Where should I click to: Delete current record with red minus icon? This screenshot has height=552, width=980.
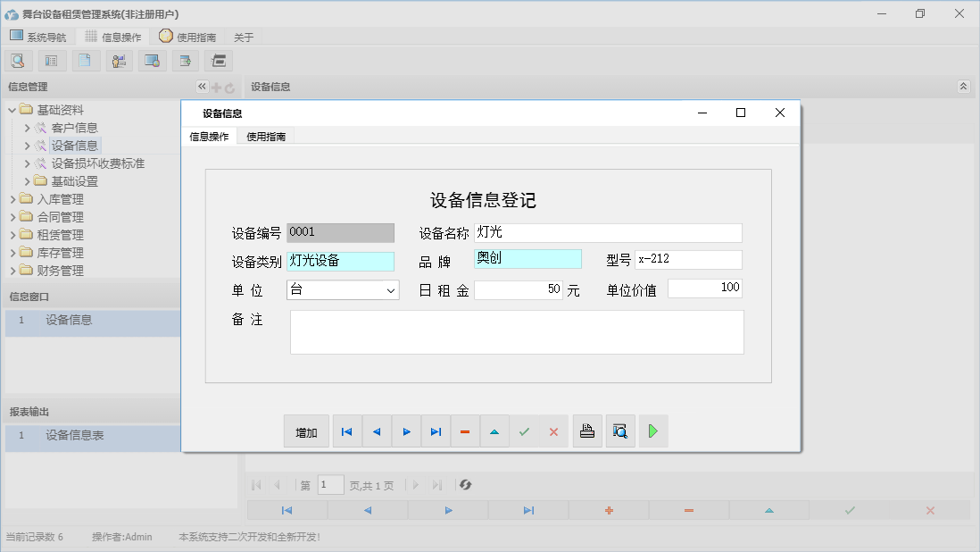pyautogui.click(x=465, y=431)
